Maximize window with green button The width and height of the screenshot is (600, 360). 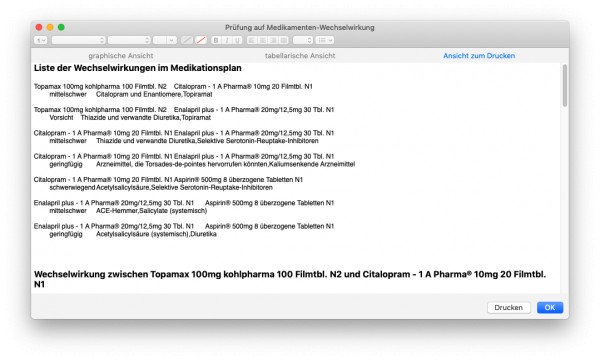coord(61,27)
